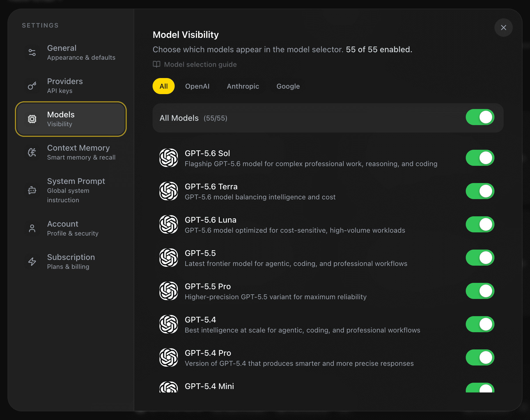The image size is (530, 420).
Task: Click the Models chip icon
Action: (x=32, y=119)
